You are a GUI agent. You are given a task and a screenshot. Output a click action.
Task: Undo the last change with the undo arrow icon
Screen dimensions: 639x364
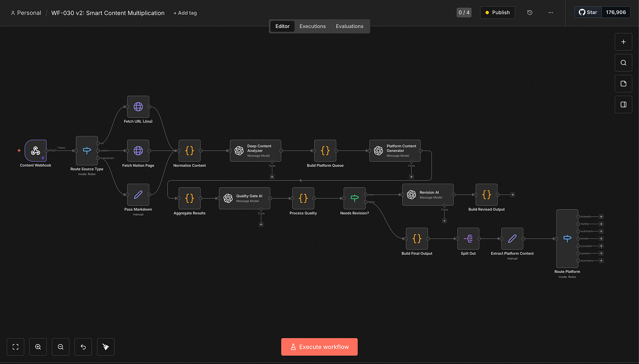click(x=83, y=346)
